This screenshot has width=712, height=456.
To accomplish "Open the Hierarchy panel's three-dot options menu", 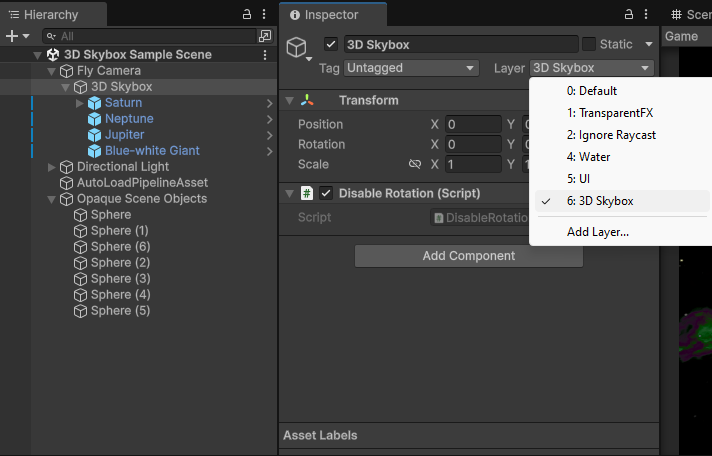I will click(x=263, y=15).
